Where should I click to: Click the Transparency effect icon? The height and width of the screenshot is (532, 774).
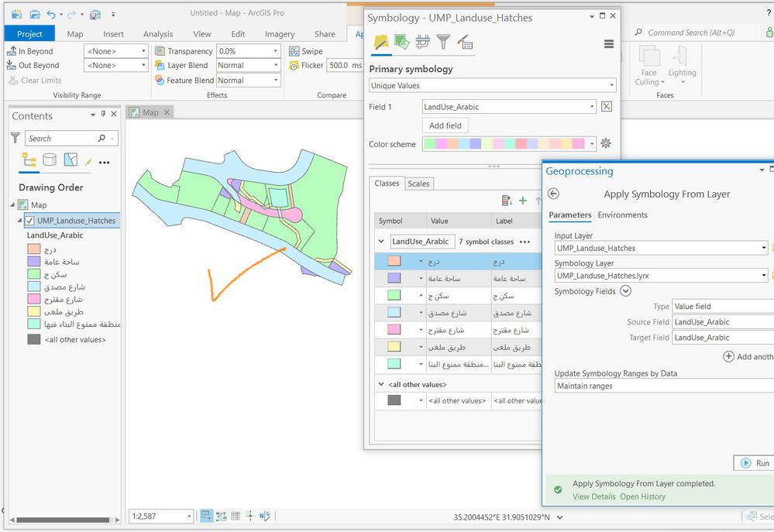coord(160,51)
